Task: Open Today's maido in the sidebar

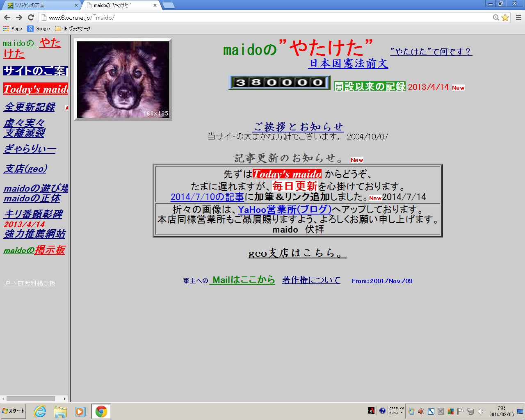Action: 36,89
